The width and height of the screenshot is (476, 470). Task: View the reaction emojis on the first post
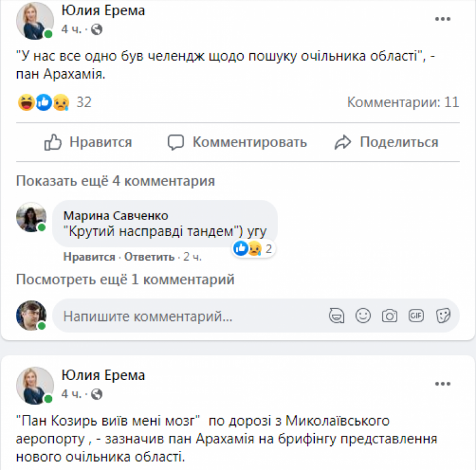tap(43, 102)
